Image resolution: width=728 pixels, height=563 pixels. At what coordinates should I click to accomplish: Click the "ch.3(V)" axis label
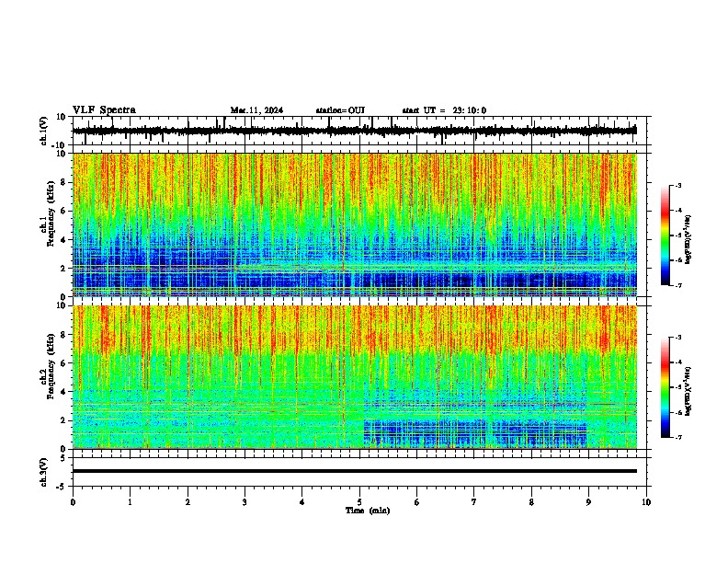pyautogui.click(x=44, y=472)
